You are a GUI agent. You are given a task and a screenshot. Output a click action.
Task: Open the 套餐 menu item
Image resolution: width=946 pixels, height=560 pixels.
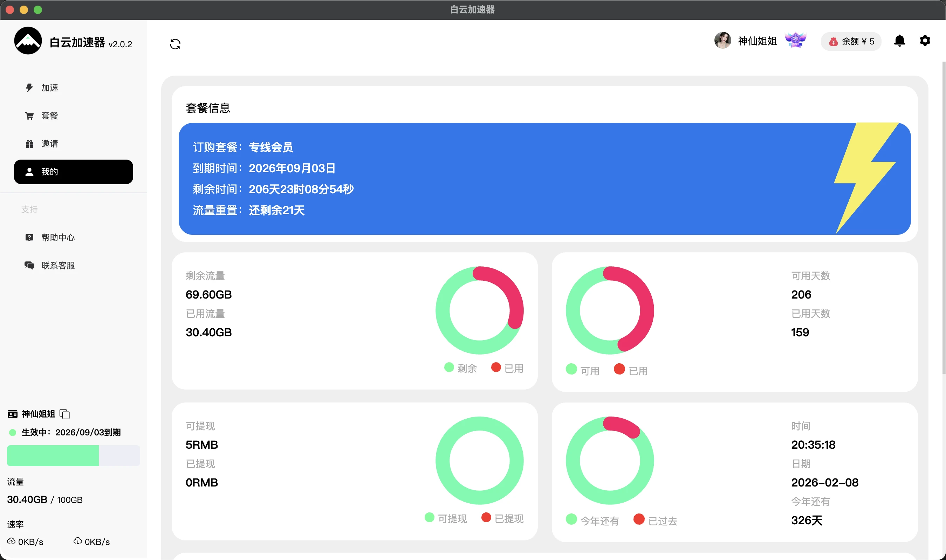(49, 116)
